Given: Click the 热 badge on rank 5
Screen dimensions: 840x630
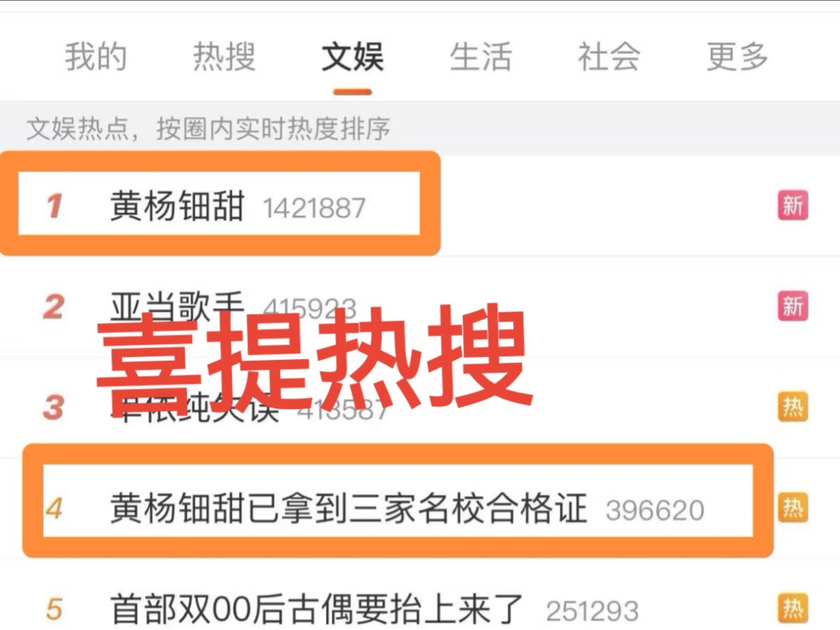Looking at the screenshot, I should (793, 609).
